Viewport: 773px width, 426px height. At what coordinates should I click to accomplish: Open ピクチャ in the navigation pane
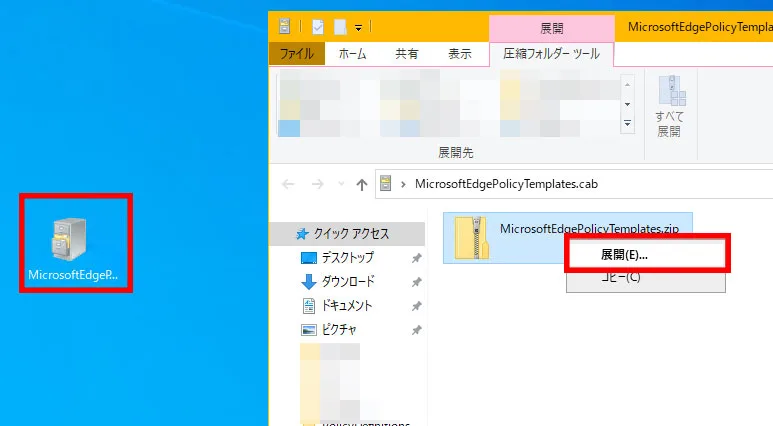pos(339,329)
